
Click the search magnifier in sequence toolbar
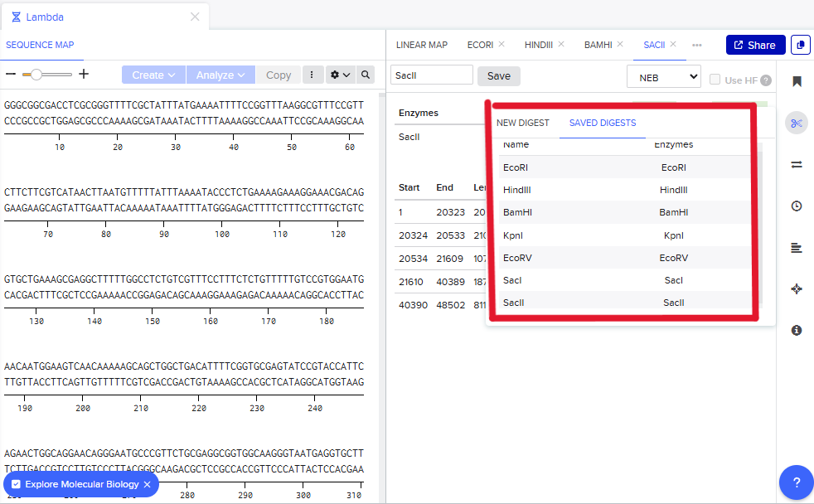point(366,75)
